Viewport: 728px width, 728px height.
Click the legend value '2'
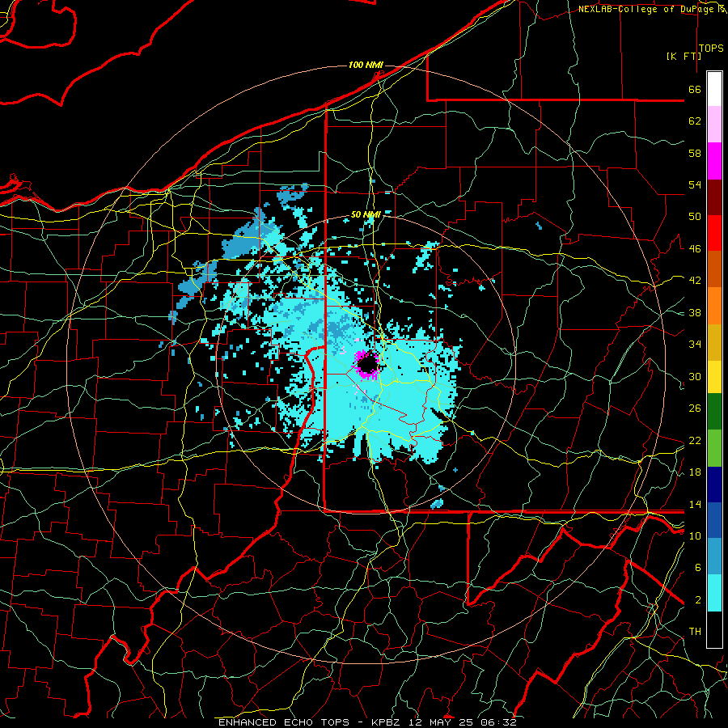[x=698, y=600]
